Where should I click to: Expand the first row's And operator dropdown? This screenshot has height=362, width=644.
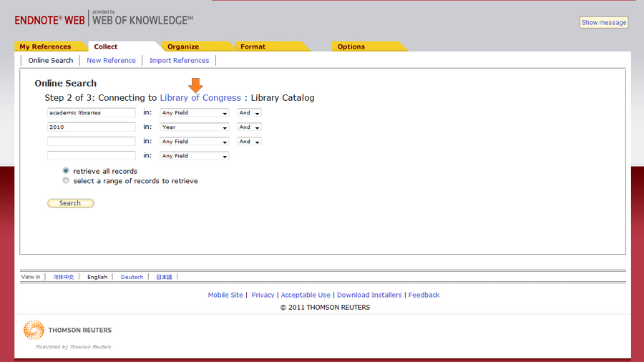tap(249, 113)
